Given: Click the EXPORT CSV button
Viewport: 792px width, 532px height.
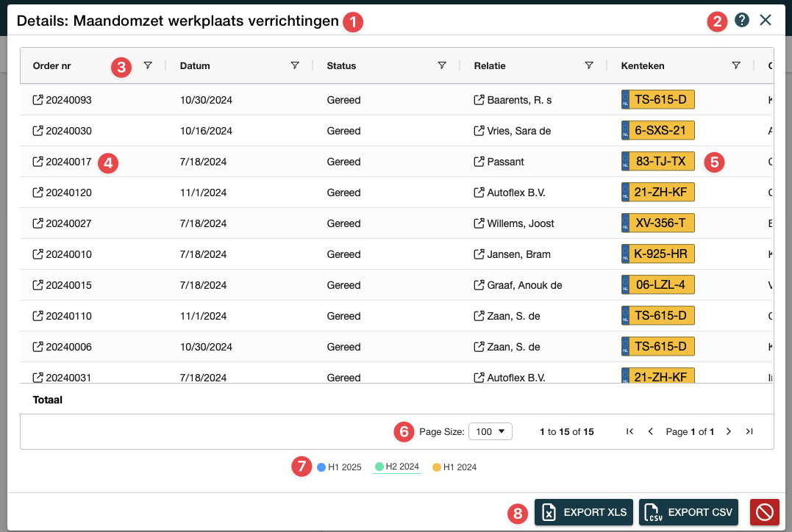Looking at the screenshot, I should point(688,512).
